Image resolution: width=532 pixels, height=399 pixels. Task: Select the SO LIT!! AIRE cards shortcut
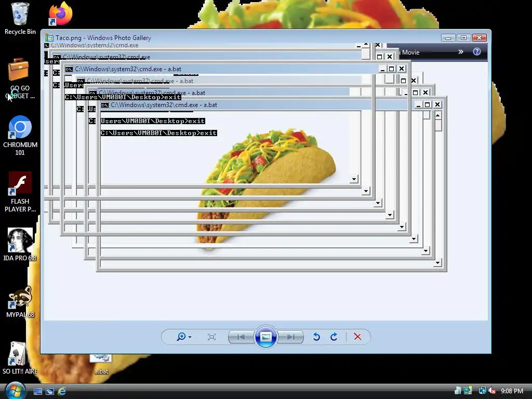tap(20, 357)
